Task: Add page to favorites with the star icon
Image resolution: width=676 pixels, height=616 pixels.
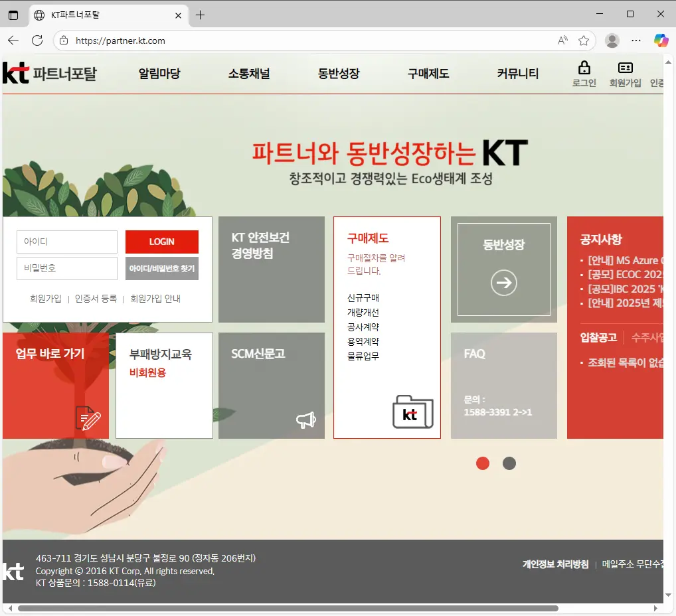Action: pos(584,40)
